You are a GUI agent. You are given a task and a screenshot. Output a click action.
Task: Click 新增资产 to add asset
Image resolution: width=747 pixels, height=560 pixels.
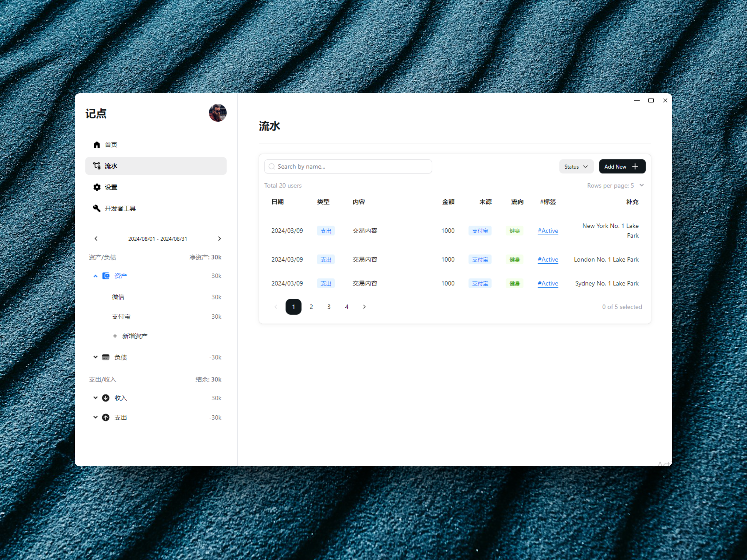point(130,336)
